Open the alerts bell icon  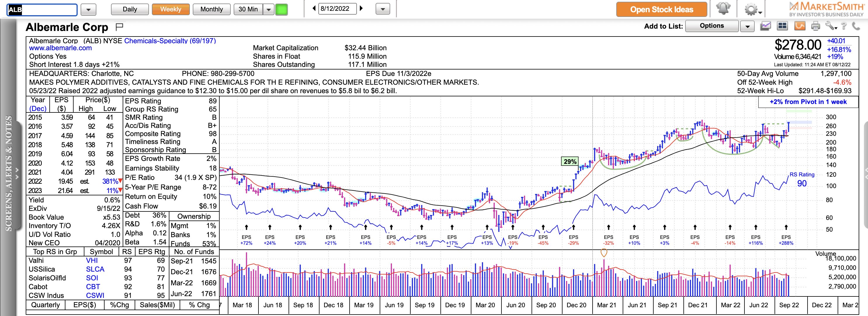[723, 9]
